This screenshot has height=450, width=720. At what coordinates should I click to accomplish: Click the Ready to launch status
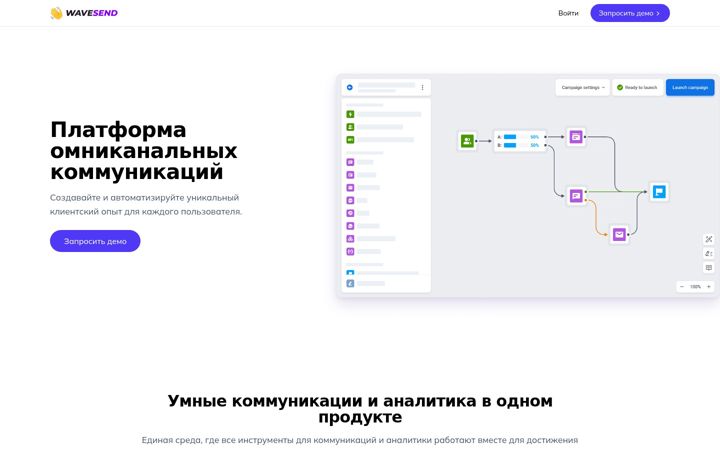coord(637,87)
